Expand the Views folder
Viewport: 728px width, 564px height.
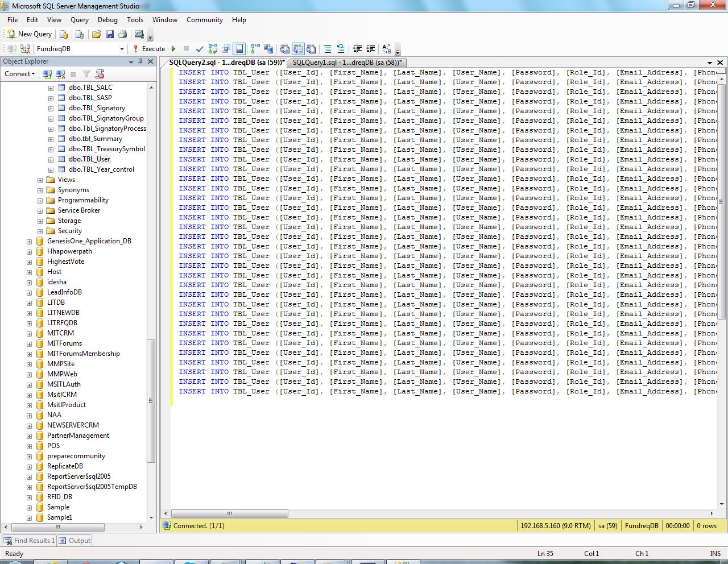[x=40, y=180]
